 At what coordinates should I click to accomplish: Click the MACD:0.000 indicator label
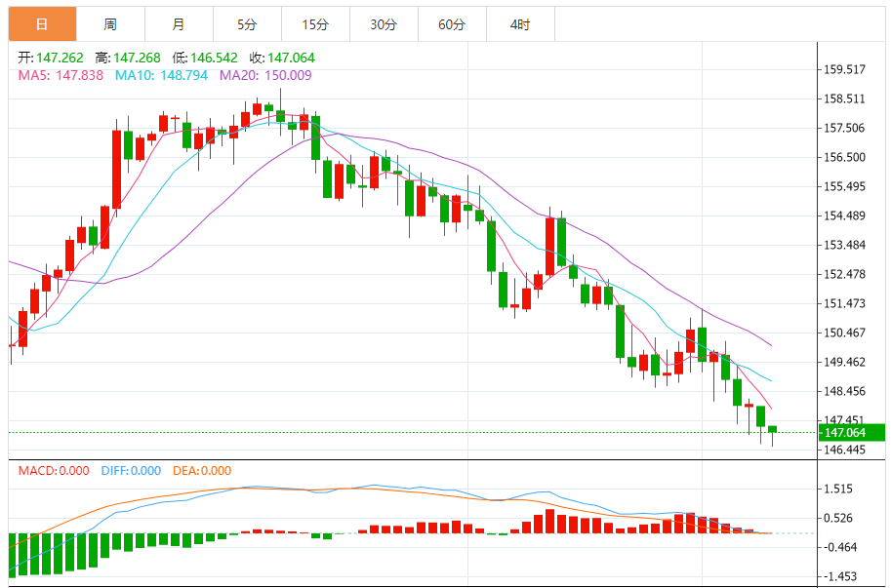54,471
